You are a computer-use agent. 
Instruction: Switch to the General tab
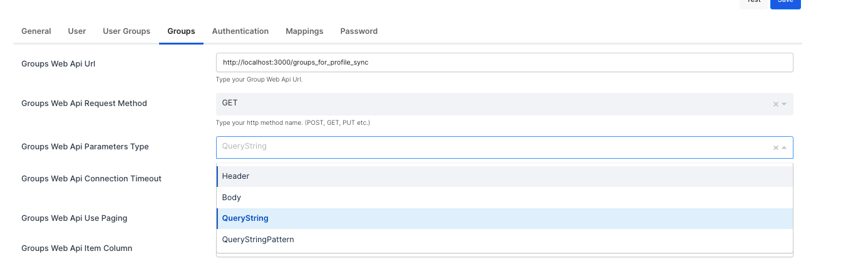[36, 31]
